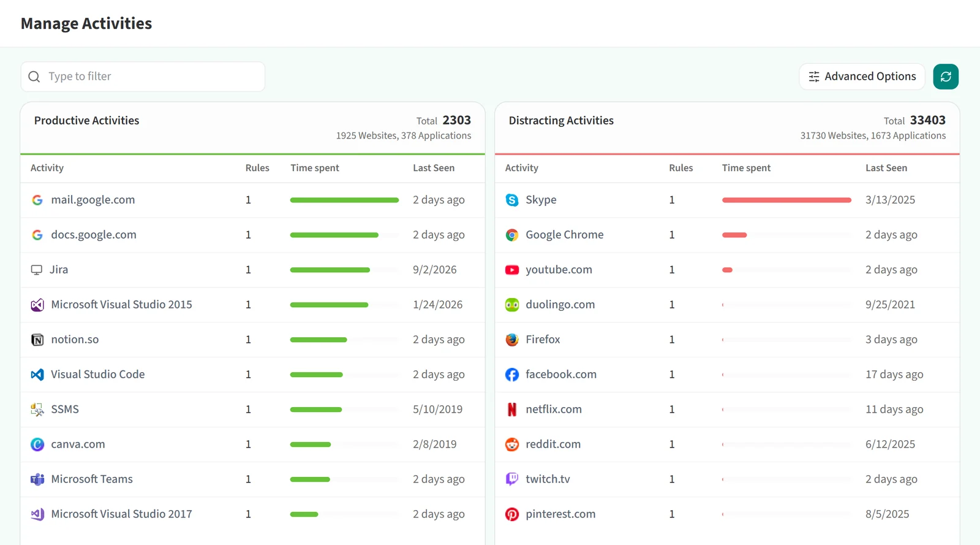
Task: Click the Google Chrome icon
Action: tap(512, 235)
